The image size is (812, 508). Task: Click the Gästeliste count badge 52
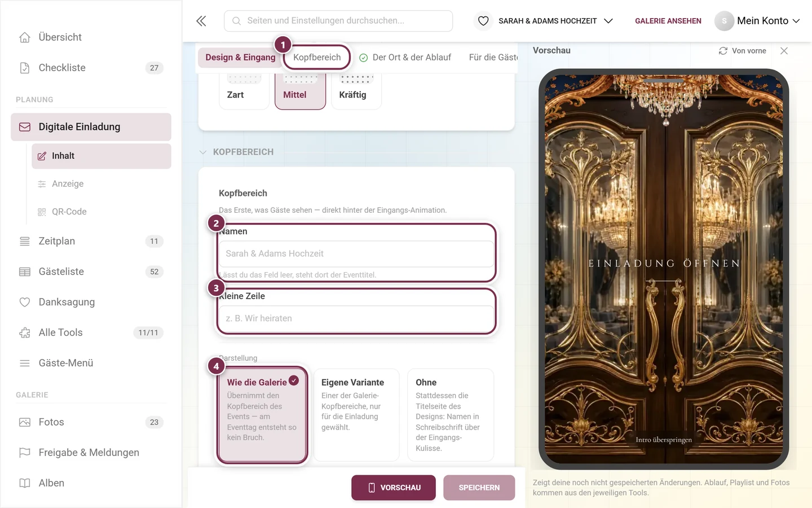[x=154, y=271]
